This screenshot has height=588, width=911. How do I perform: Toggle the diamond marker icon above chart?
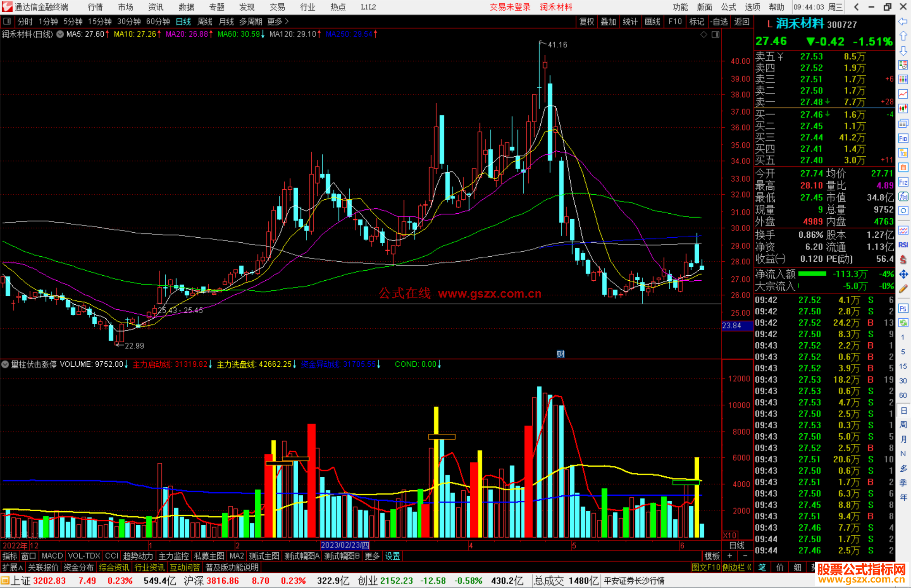pyautogui.click(x=703, y=35)
